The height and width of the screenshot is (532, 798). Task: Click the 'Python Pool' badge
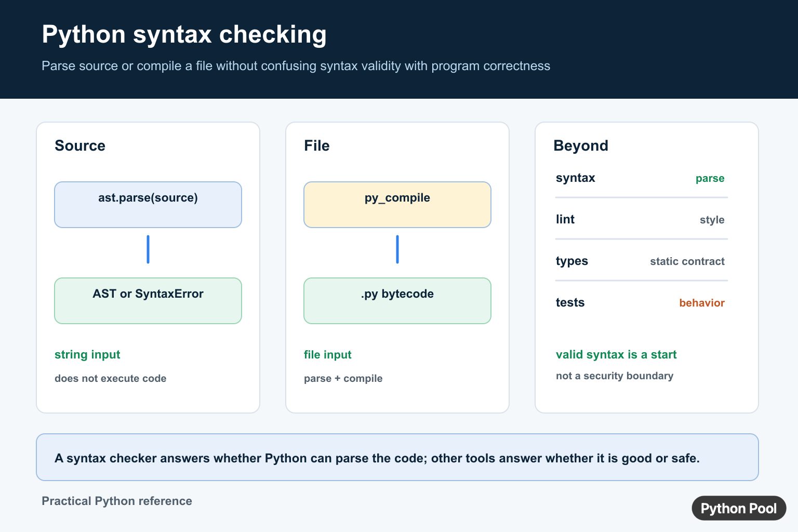[x=739, y=508]
